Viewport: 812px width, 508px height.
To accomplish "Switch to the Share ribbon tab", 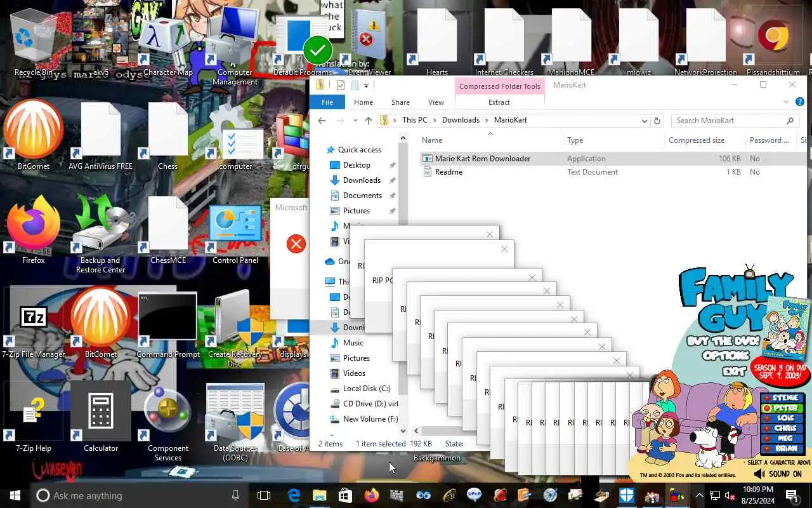I will pos(400,102).
